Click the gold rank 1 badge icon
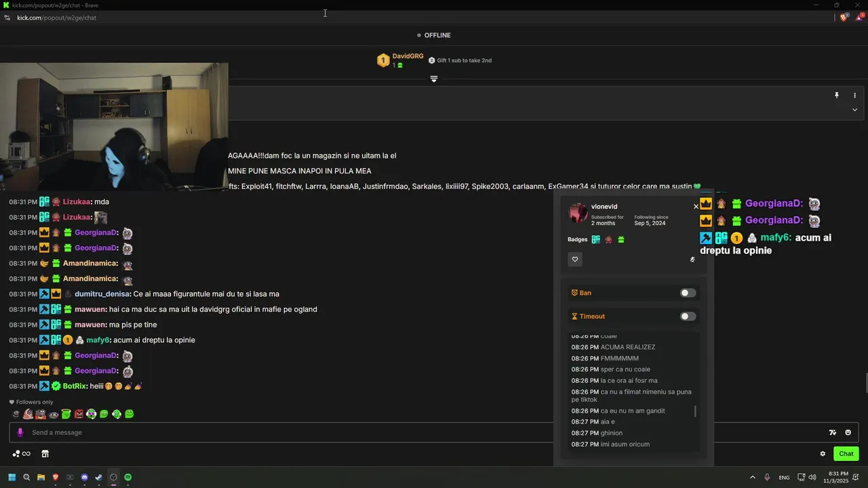This screenshot has height=488, width=868. pyautogui.click(x=383, y=60)
